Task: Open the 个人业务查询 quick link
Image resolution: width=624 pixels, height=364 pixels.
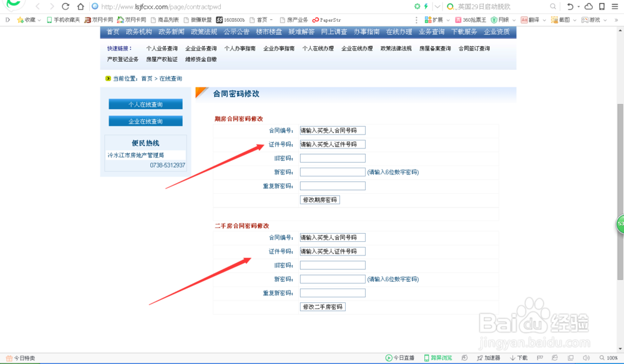Action: point(162,49)
